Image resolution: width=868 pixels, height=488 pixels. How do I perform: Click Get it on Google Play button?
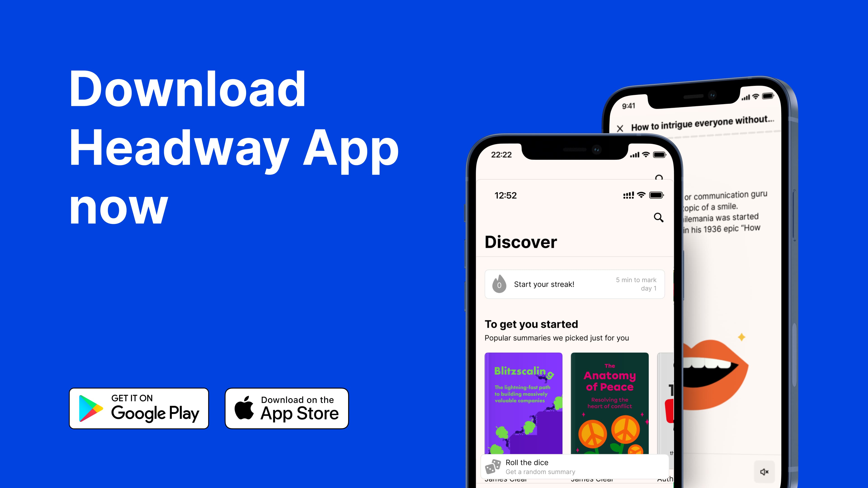(x=139, y=408)
